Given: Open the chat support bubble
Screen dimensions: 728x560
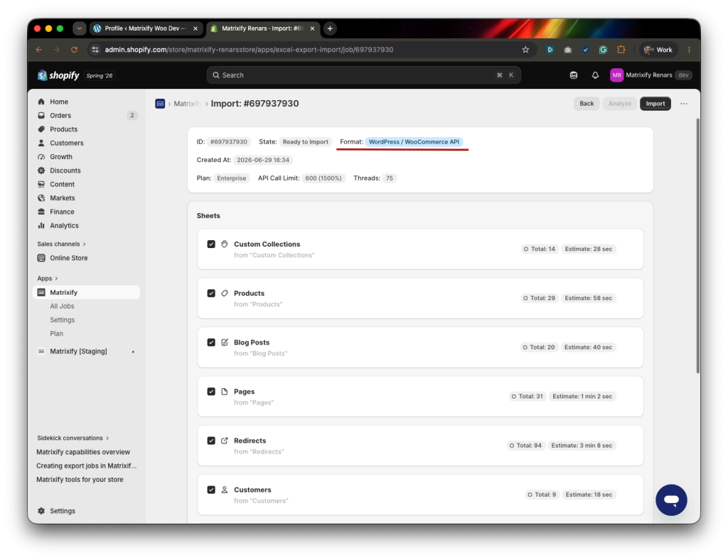Looking at the screenshot, I should click(x=671, y=500).
